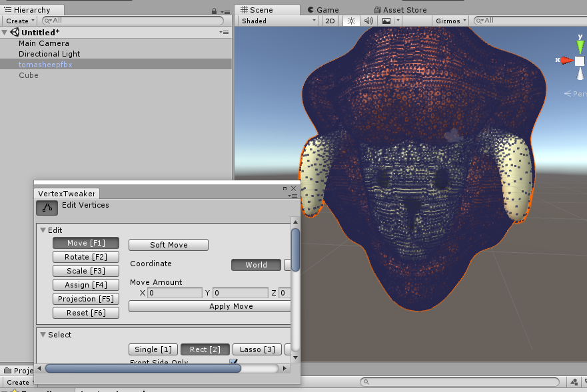Open the Asset Store tab

(x=400, y=10)
